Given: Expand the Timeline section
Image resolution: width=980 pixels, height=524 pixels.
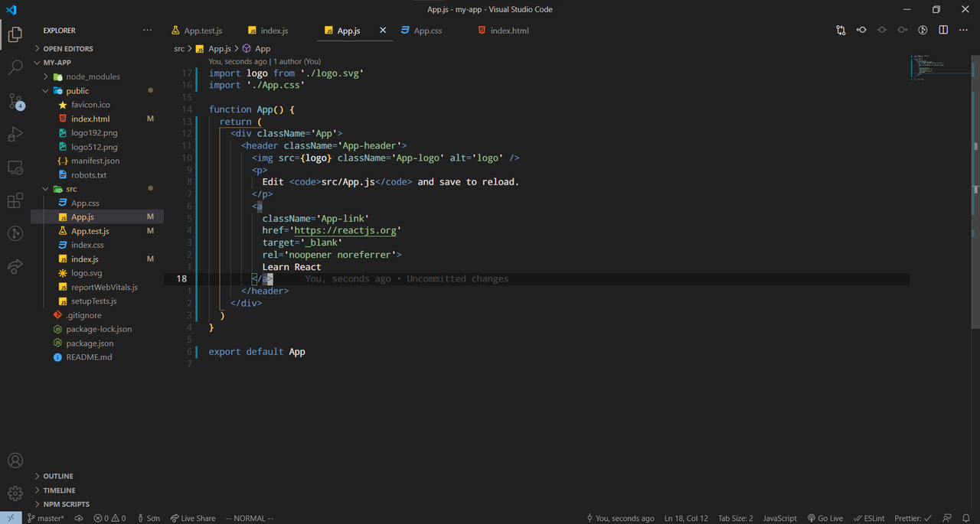Looking at the screenshot, I should 97,490.
